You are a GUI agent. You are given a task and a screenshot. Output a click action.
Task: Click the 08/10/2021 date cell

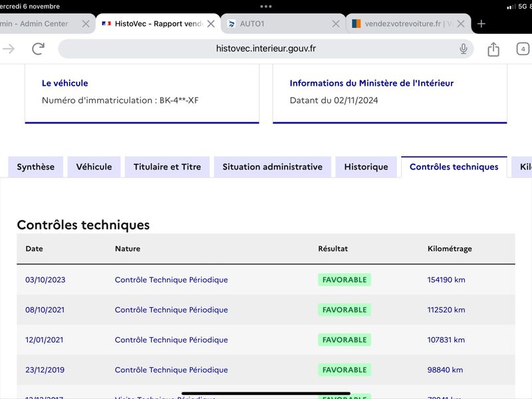pyautogui.click(x=45, y=310)
